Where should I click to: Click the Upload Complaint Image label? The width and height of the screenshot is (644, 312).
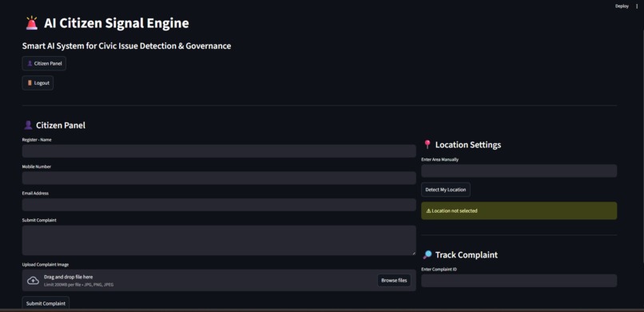pyautogui.click(x=46, y=264)
